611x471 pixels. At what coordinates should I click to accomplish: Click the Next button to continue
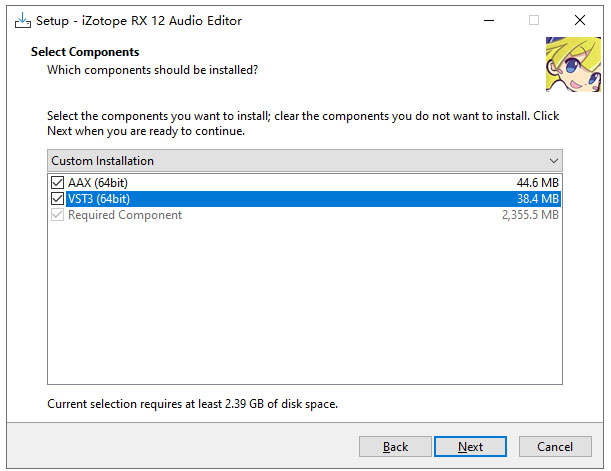470,446
